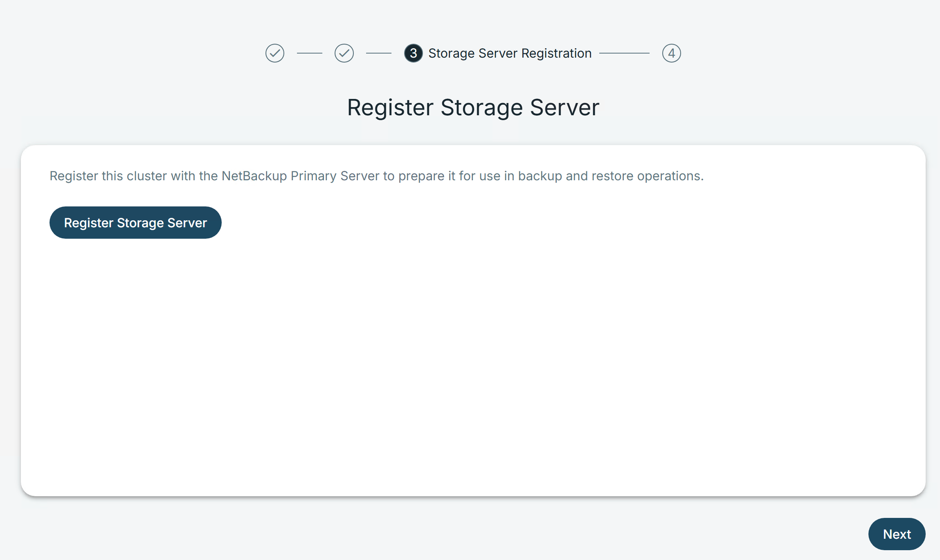The width and height of the screenshot is (940, 560).
Task: Select the dark step 3 number circle
Action: (413, 53)
